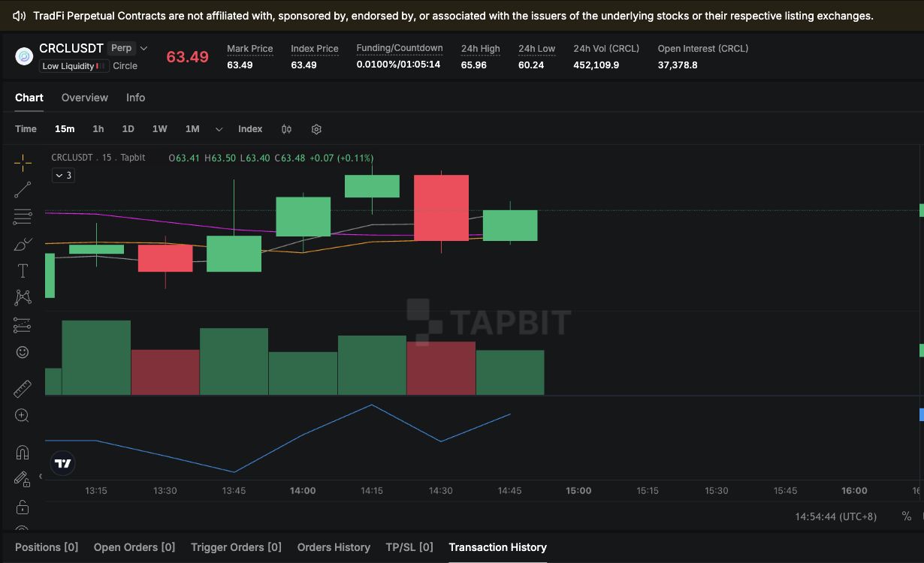Select the trend line drawing tool
This screenshot has width=924, height=563.
pyautogui.click(x=23, y=190)
